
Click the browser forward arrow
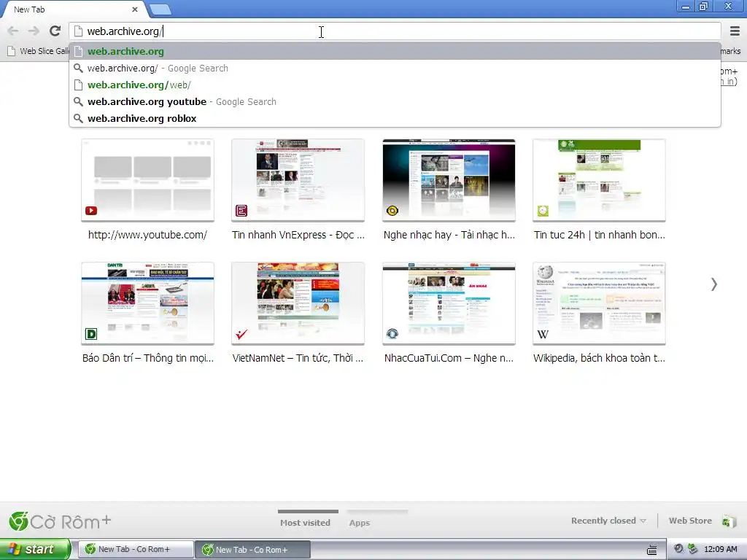(x=34, y=31)
